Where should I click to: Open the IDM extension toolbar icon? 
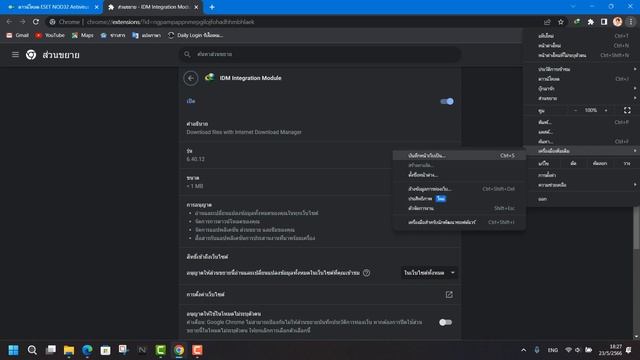(577, 22)
